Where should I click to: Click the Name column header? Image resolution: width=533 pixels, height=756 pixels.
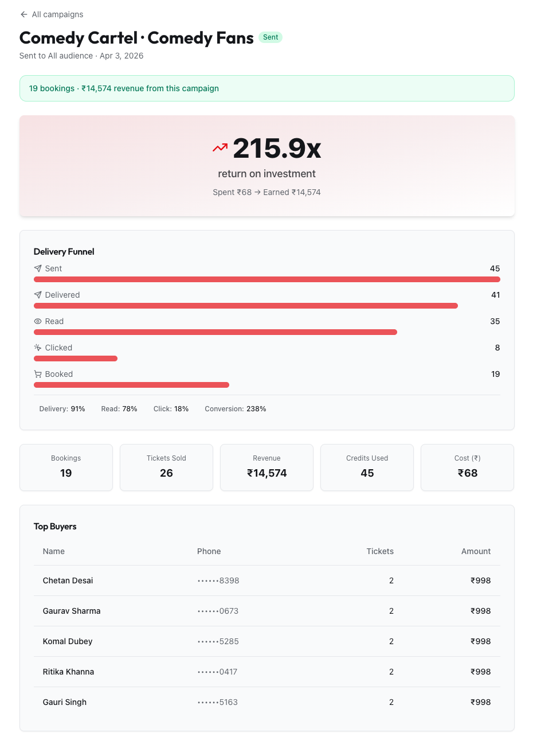pyautogui.click(x=54, y=551)
